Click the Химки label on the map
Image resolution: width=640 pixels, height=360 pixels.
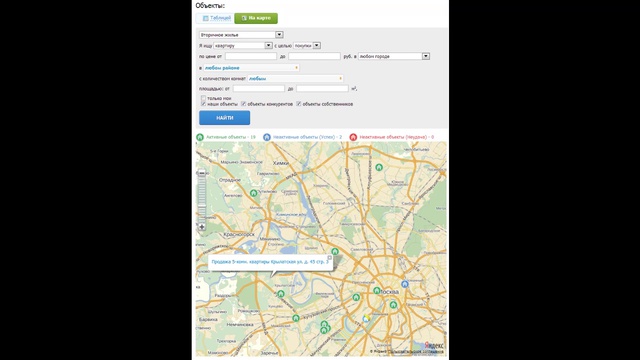281,163
